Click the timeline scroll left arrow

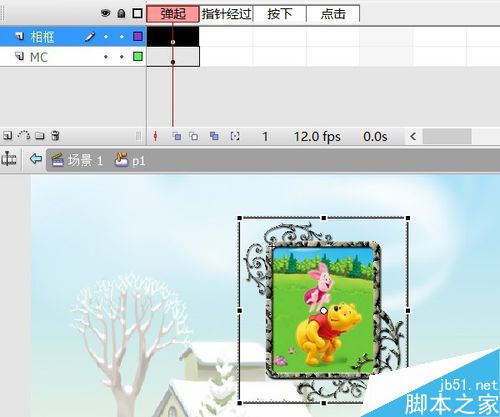(413, 136)
